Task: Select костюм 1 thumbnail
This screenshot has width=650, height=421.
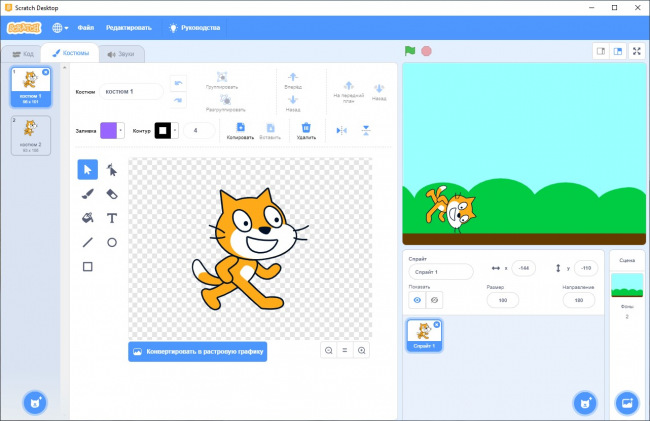Action: [31, 87]
